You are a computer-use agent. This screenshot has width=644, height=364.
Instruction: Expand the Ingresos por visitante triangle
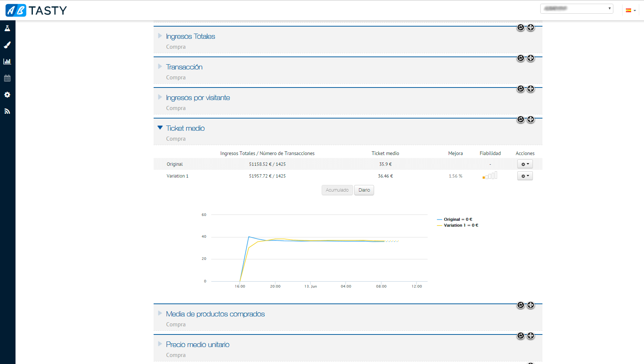(x=160, y=97)
